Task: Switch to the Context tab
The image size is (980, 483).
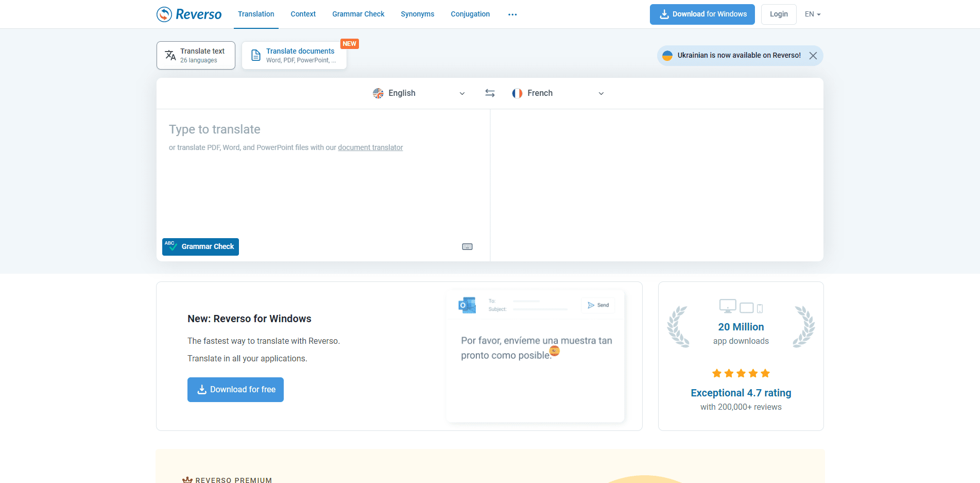Action: [x=303, y=14]
